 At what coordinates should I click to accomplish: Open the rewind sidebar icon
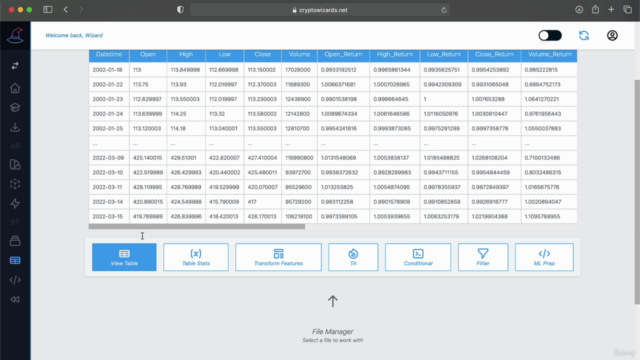coord(15,300)
